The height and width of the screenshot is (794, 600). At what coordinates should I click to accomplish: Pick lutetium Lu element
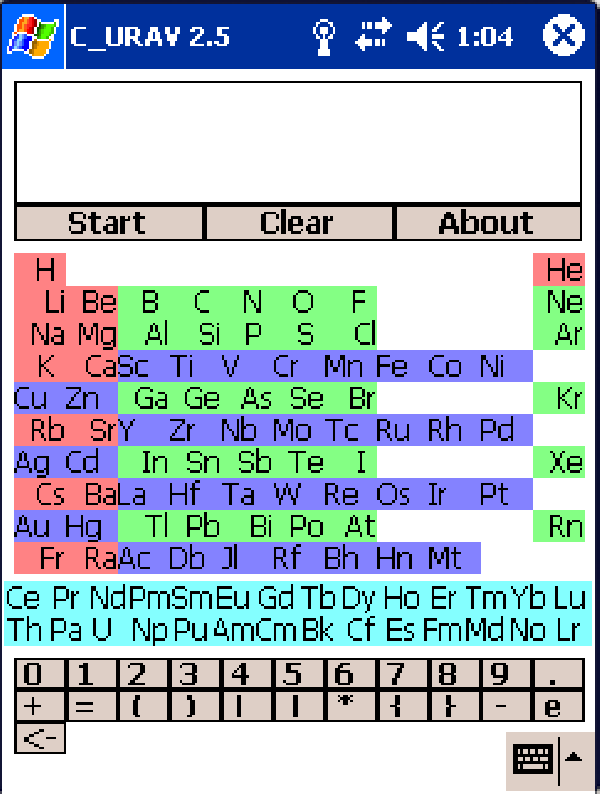[x=570, y=598]
